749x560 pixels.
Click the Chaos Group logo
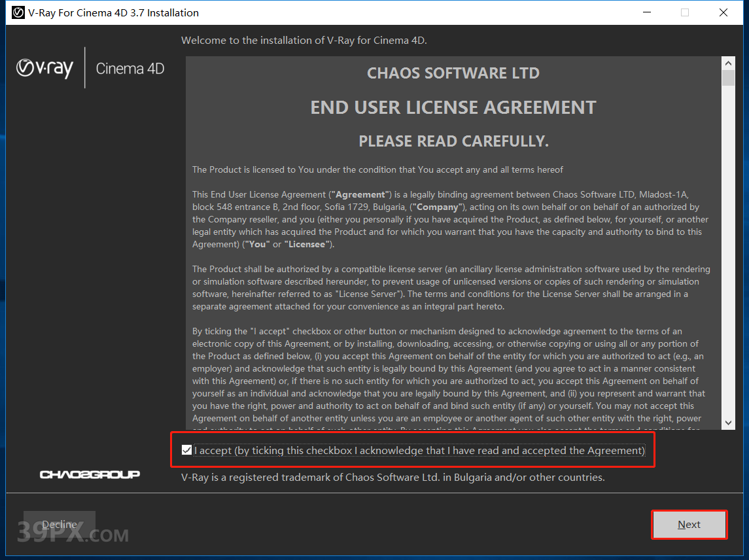click(x=90, y=474)
